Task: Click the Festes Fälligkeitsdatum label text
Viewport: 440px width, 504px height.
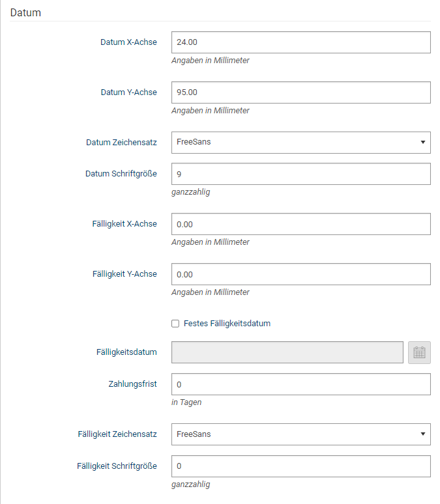Action: click(227, 324)
